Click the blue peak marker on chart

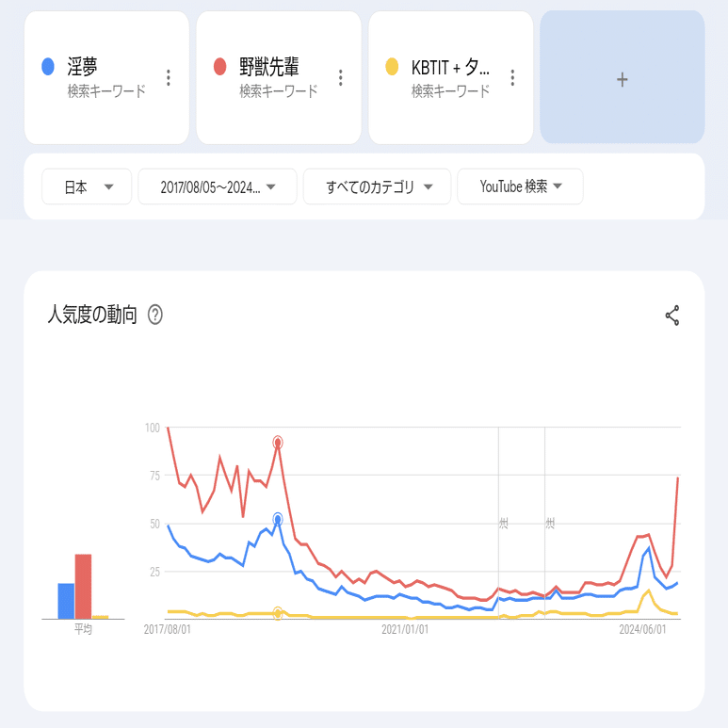coord(278,519)
